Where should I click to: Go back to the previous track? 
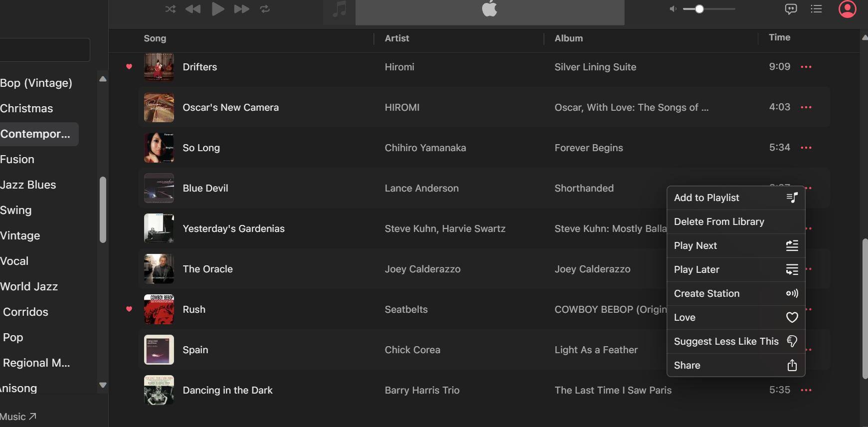pyautogui.click(x=193, y=9)
